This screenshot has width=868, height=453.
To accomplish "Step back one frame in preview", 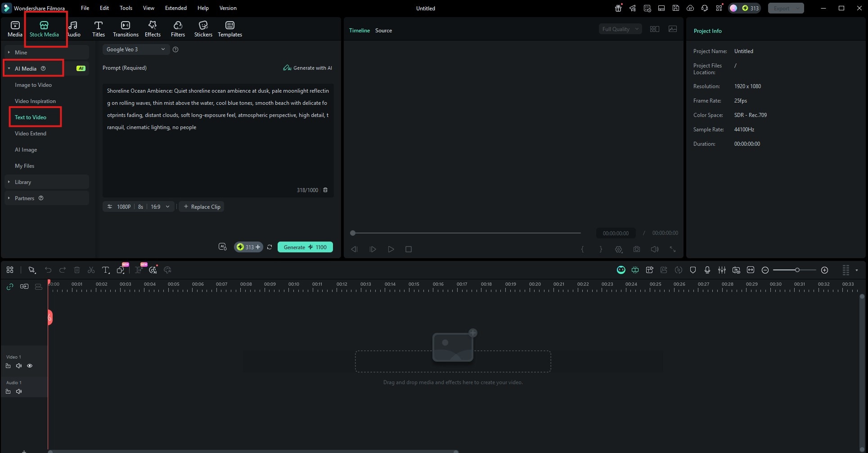I will [354, 249].
